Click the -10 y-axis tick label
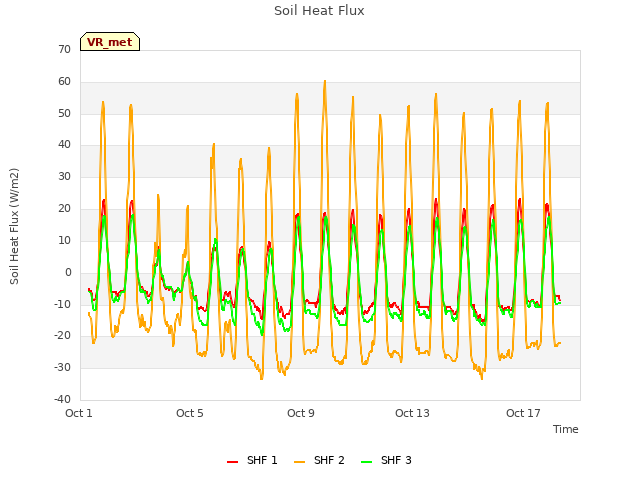The width and height of the screenshot is (640, 480). (x=63, y=304)
